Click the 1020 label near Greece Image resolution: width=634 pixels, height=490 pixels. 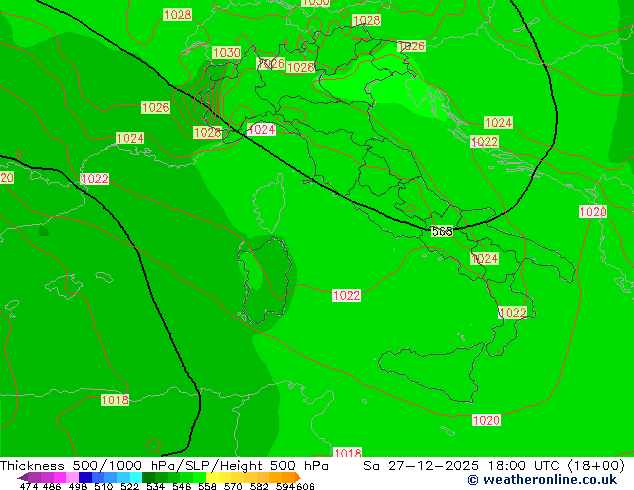(x=593, y=211)
